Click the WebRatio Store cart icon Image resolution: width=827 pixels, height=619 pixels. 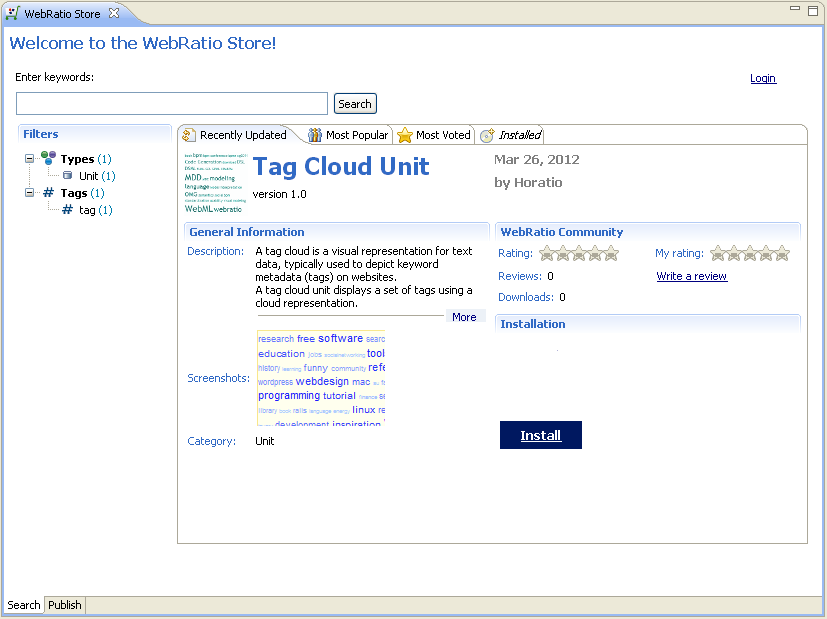tap(12, 13)
